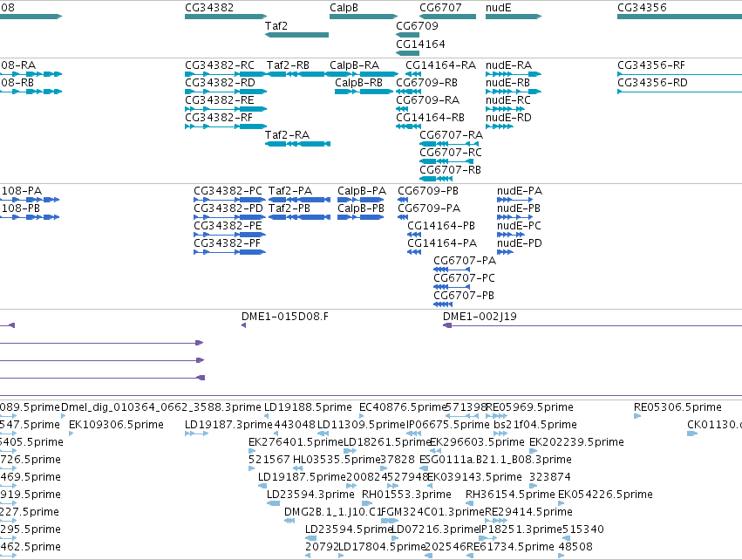Select transcript nudE-RA
Image resolution: width=742 pixels, height=560 pixels.
[x=508, y=65]
